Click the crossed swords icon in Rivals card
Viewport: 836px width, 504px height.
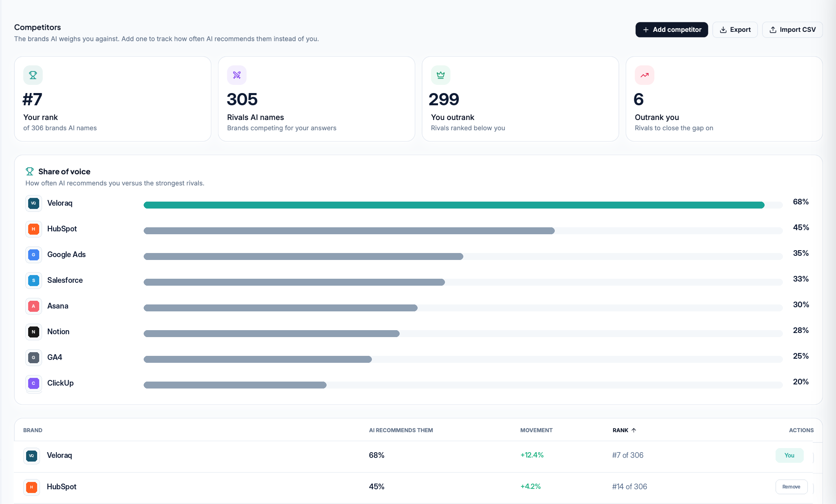click(x=237, y=75)
